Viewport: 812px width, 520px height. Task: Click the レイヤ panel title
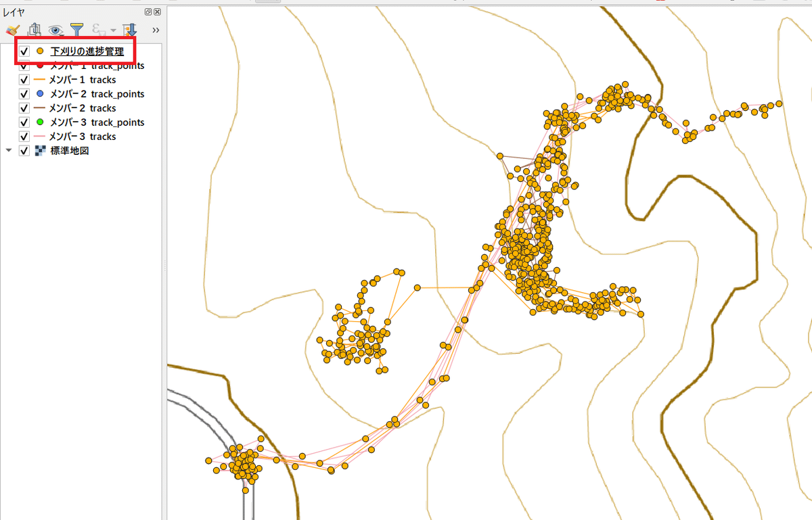tap(14, 12)
